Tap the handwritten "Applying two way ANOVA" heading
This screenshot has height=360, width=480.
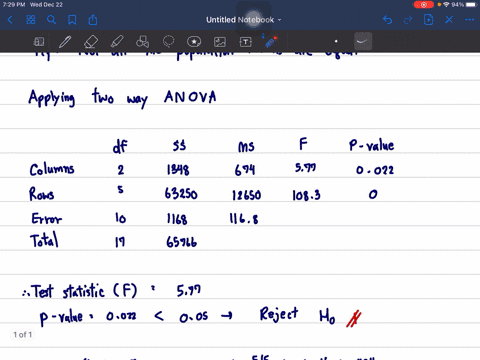pyautogui.click(x=122, y=98)
